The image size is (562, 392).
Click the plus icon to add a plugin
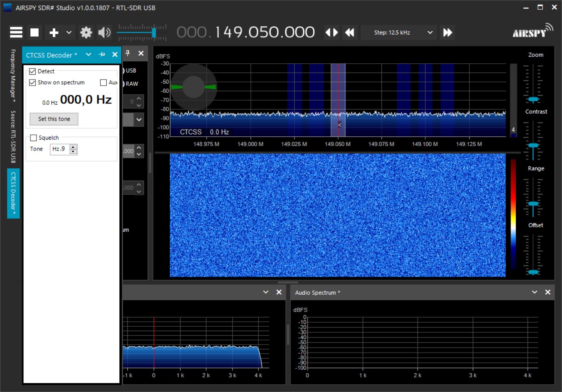pos(54,32)
